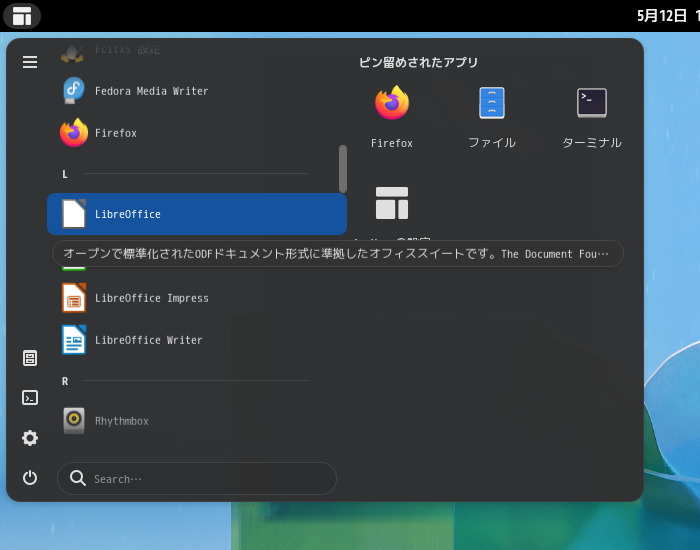Click the ArcMenu button in top panel
This screenshot has width=700, height=550.
point(22,16)
